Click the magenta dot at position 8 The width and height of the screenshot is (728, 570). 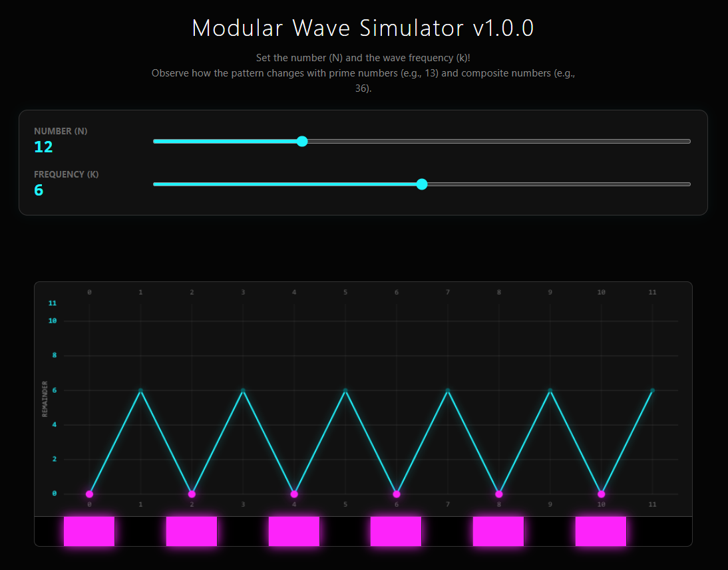499,494
